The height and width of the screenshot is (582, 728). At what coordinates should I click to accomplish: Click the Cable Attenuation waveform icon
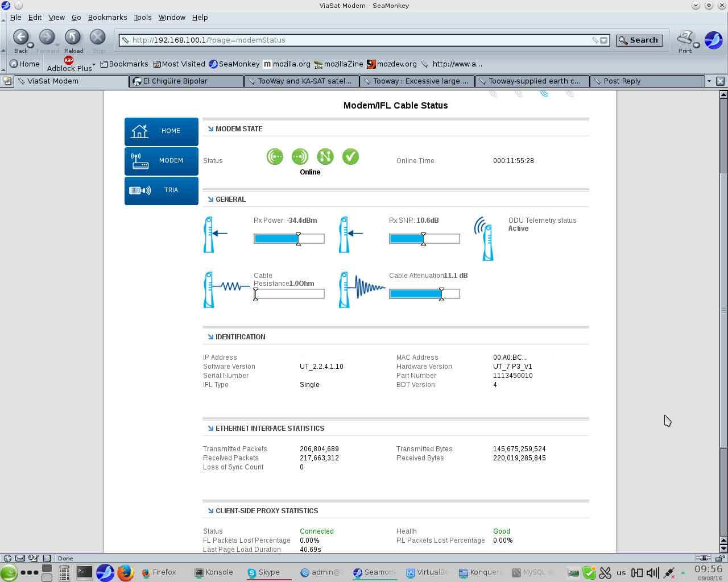click(362, 289)
